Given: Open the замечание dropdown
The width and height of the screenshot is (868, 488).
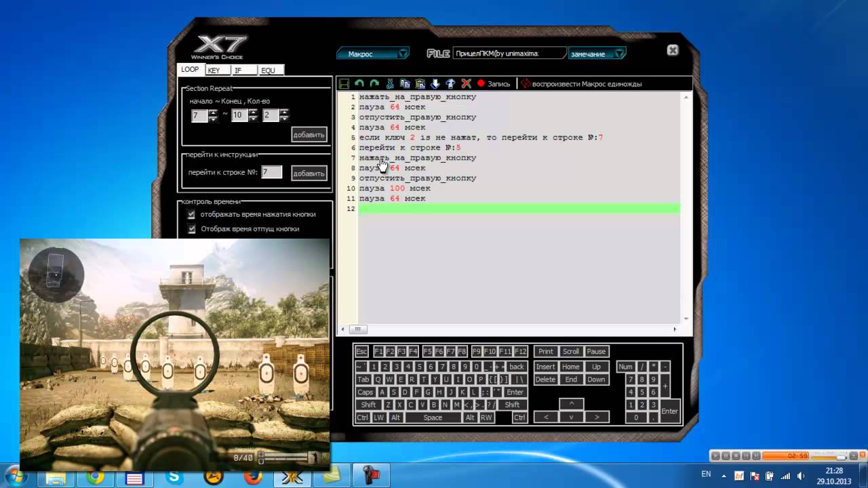Looking at the screenshot, I should (597, 54).
